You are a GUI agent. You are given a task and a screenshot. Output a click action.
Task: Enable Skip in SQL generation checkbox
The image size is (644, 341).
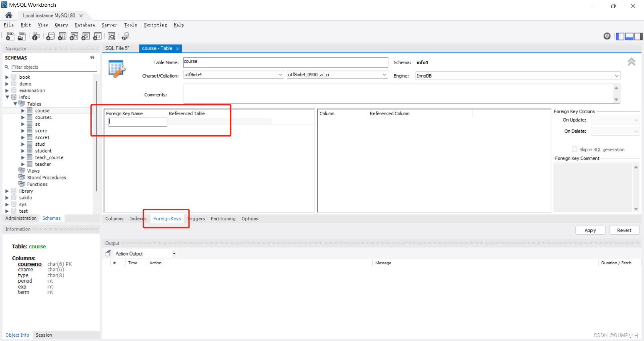575,149
